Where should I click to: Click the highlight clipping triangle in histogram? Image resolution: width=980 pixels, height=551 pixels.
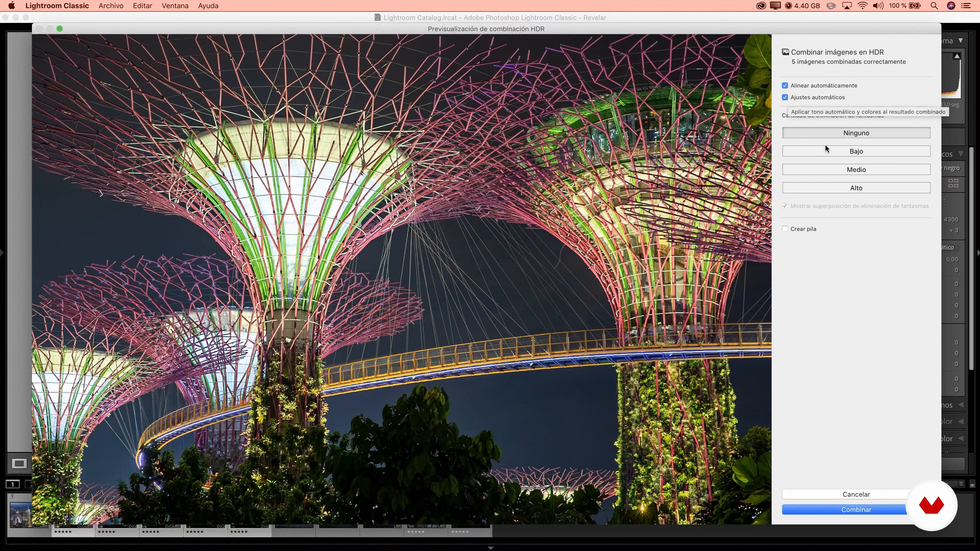957,56
